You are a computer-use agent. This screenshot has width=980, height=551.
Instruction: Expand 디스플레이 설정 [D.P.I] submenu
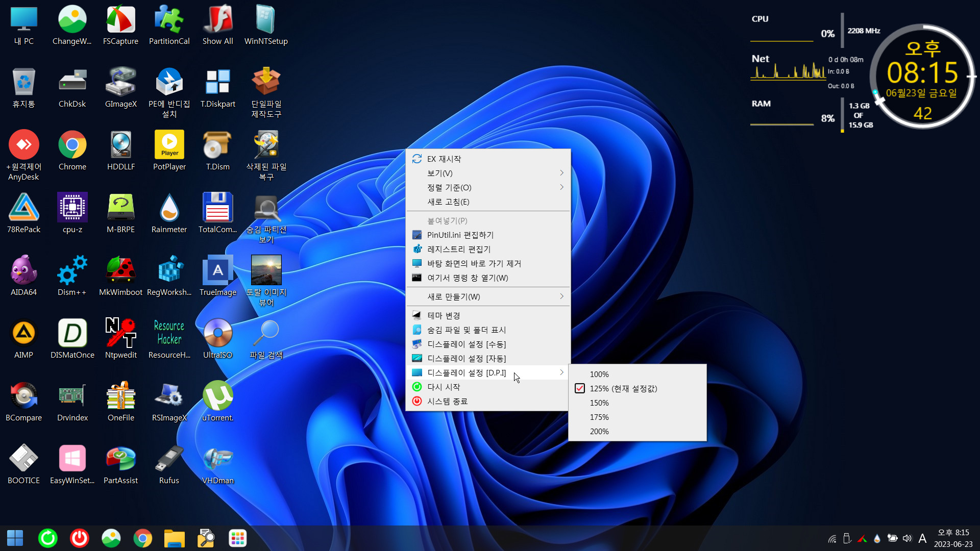tap(488, 372)
